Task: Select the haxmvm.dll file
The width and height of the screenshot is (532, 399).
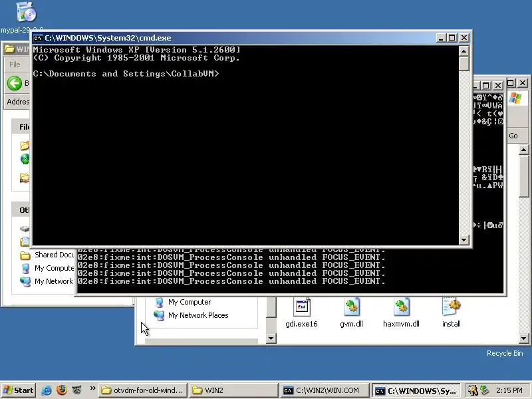Action: (402, 313)
